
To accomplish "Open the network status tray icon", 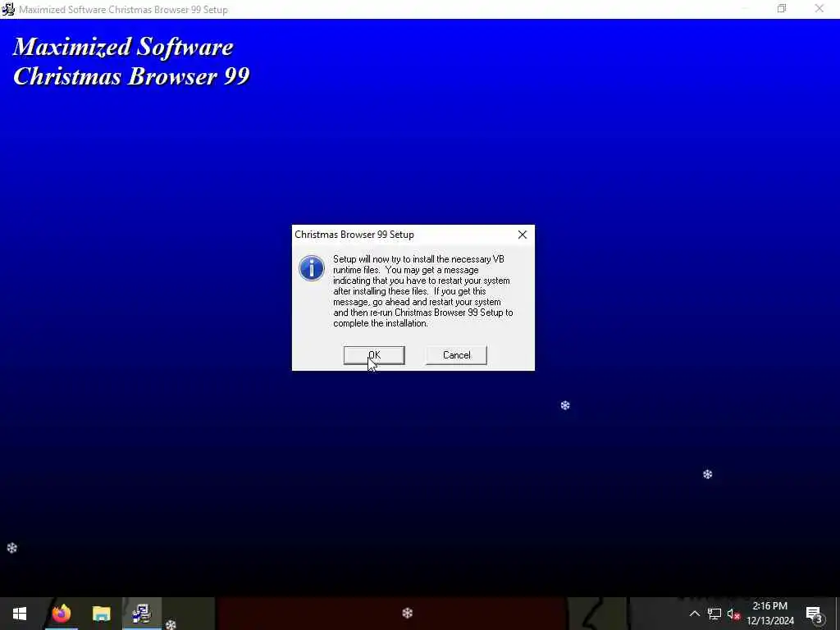I will (x=714, y=614).
